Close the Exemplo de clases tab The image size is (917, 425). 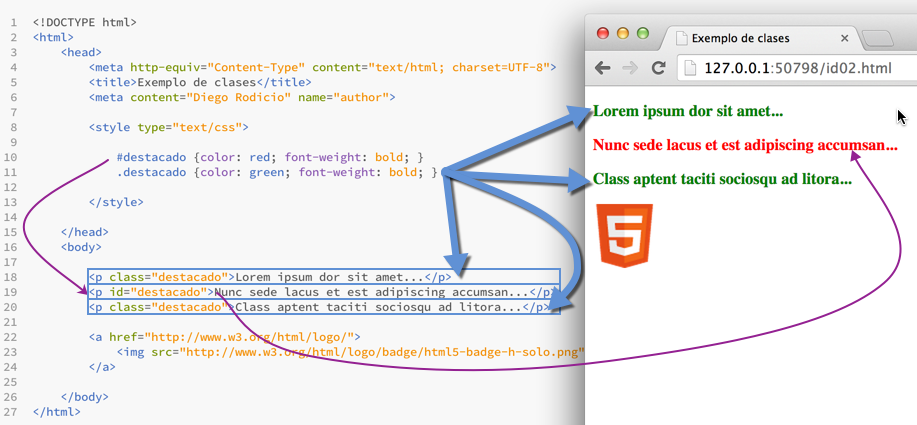tap(845, 39)
